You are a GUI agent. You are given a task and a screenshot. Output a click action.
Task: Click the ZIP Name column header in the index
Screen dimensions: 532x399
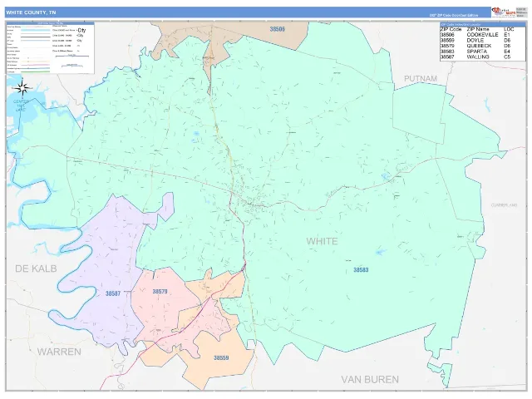click(478, 30)
